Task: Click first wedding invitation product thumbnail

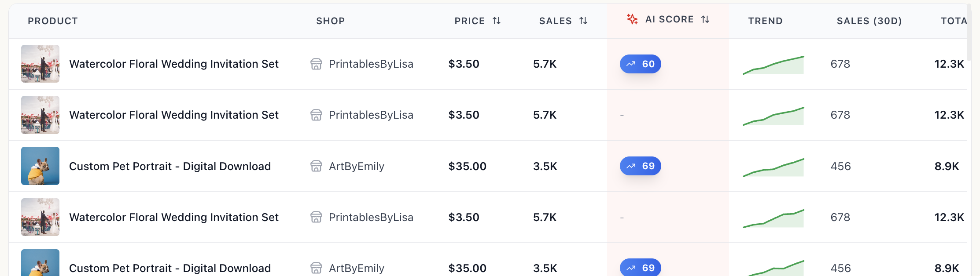Action: [40, 64]
